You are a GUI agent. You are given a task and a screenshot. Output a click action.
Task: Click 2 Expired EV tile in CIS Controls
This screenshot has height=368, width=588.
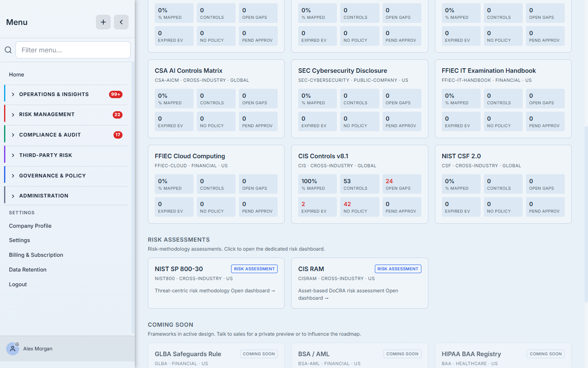pos(317,207)
